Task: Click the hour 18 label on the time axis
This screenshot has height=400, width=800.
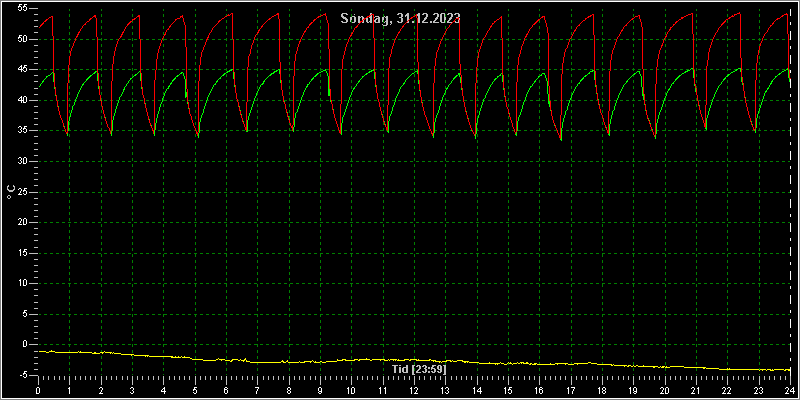Action: [x=602, y=391]
